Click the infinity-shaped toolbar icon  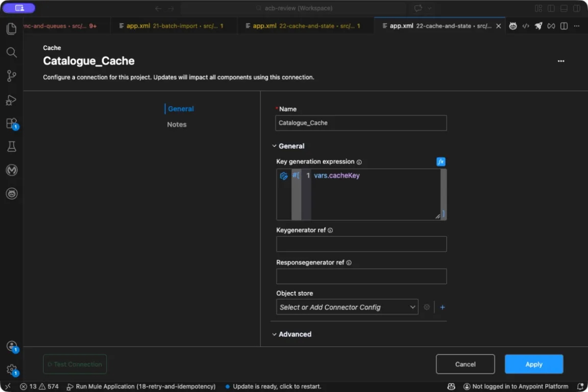551,26
